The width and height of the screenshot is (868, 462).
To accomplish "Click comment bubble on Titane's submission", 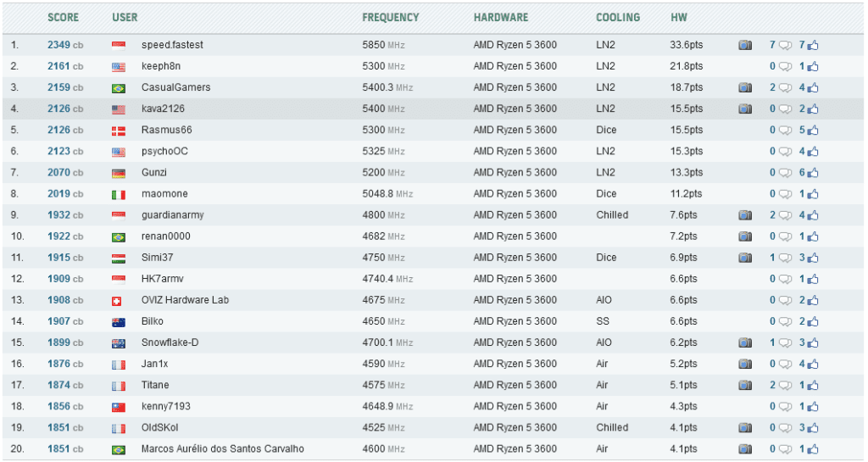I will pos(785,385).
